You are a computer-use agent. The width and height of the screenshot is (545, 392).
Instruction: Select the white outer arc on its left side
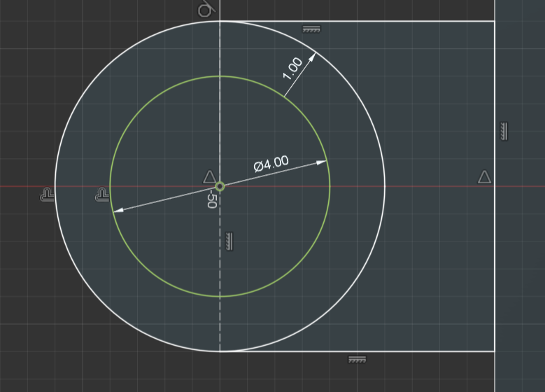click(55, 186)
